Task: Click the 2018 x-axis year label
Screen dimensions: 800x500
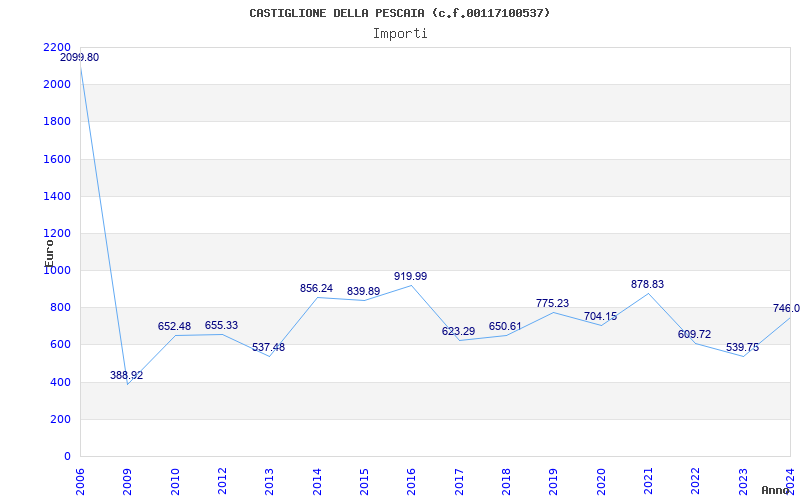Action: click(506, 481)
